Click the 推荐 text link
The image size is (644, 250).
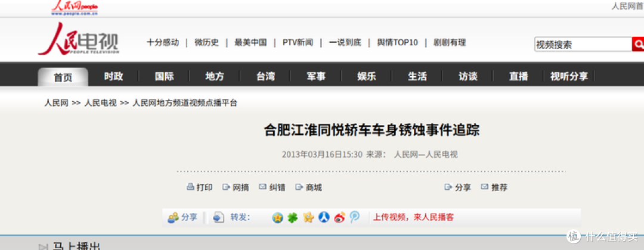(x=500, y=187)
